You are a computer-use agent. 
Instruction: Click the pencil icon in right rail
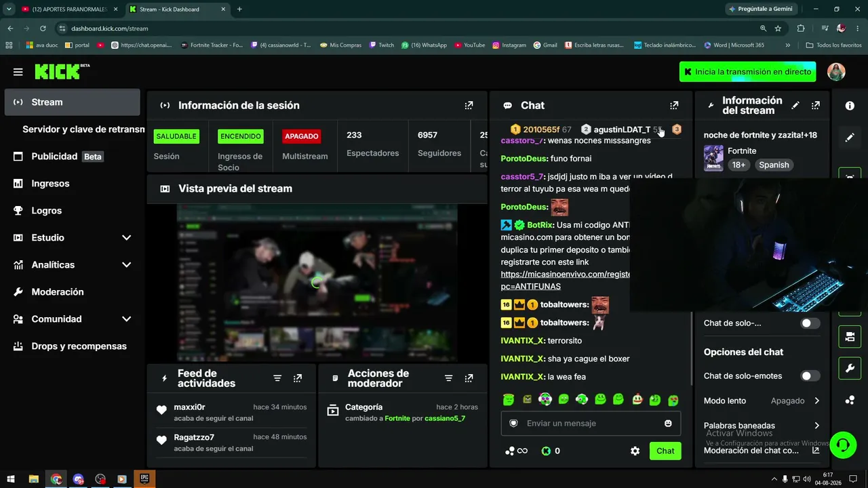point(850,137)
